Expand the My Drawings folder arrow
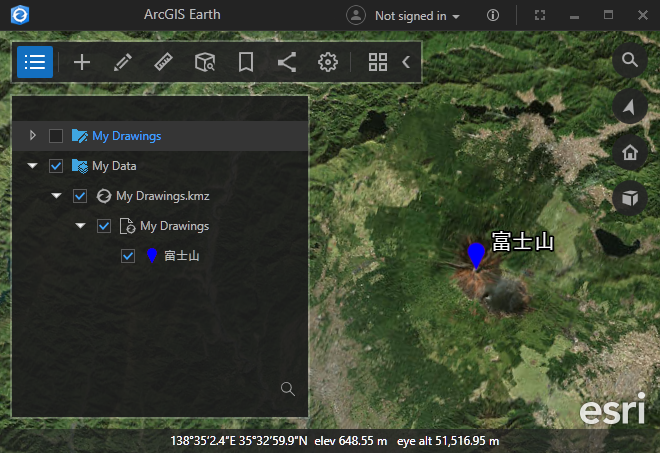Image resolution: width=660 pixels, height=453 pixels. 32,136
